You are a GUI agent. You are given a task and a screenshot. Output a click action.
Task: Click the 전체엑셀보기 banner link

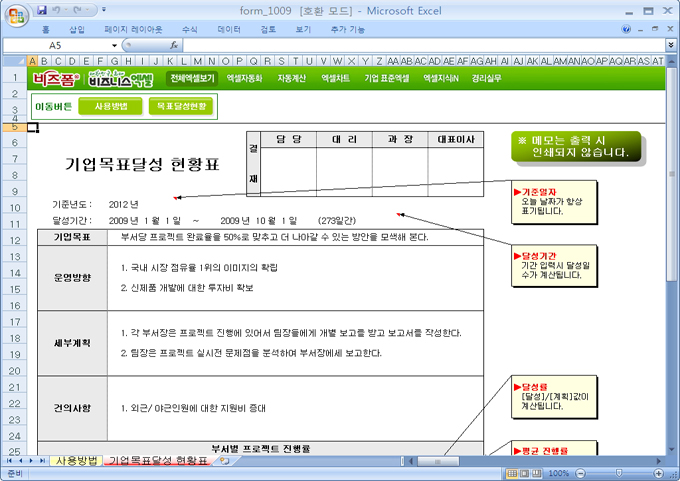[x=192, y=79]
